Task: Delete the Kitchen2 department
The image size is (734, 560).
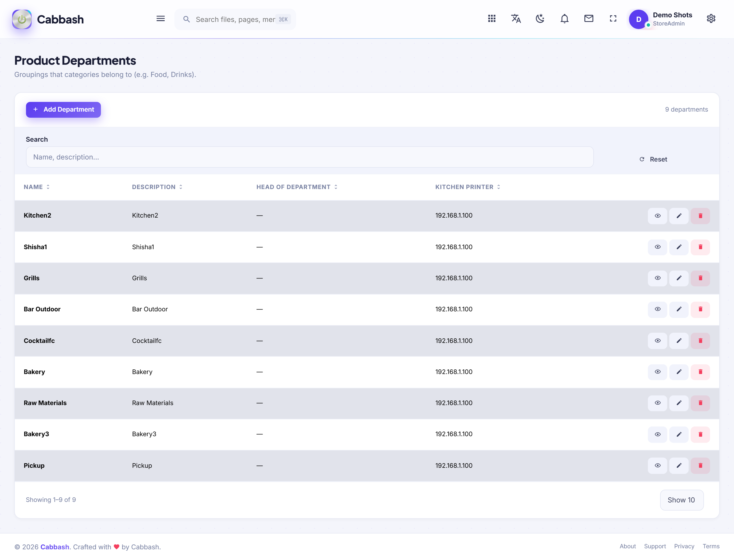Action: click(x=700, y=216)
